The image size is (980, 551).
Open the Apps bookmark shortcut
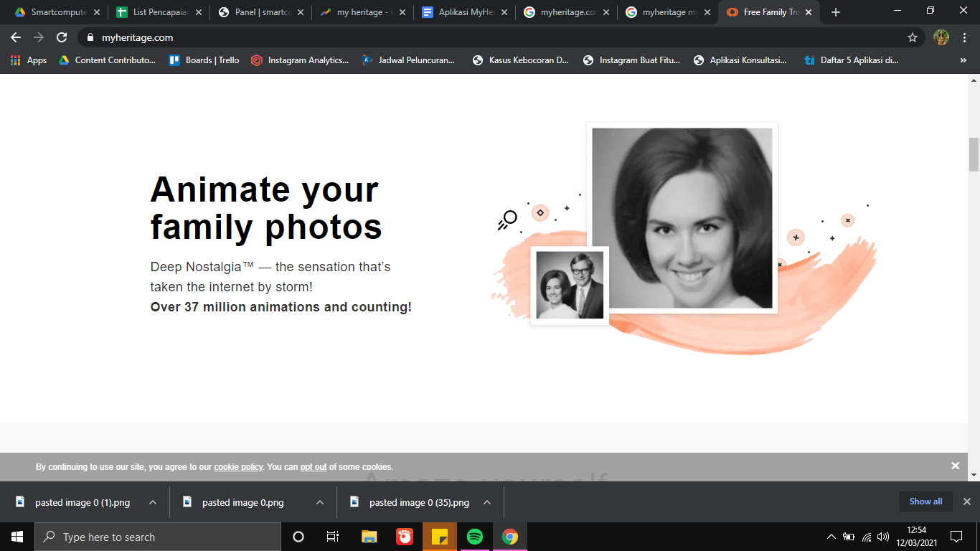[29, 60]
